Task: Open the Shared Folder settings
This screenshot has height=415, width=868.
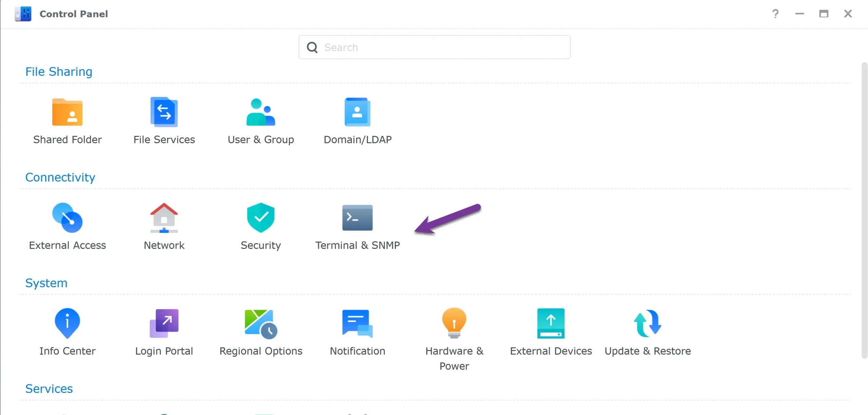Action: point(67,112)
